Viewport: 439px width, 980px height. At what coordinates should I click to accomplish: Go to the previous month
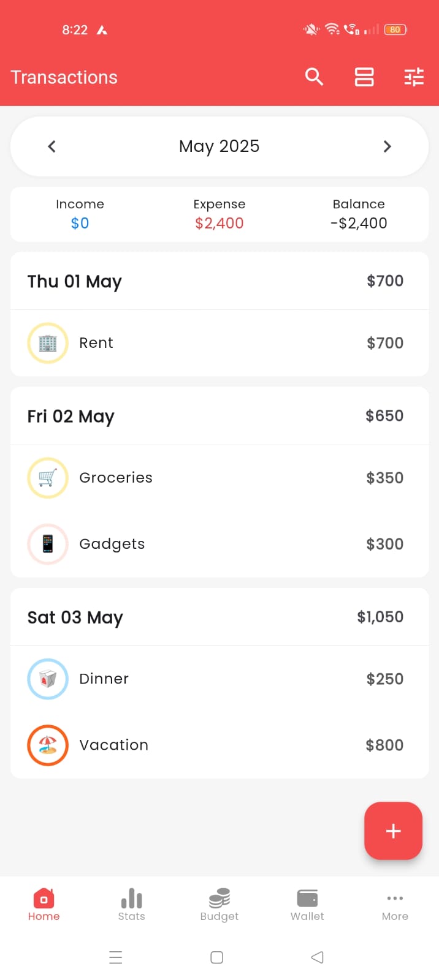tap(52, 146)
